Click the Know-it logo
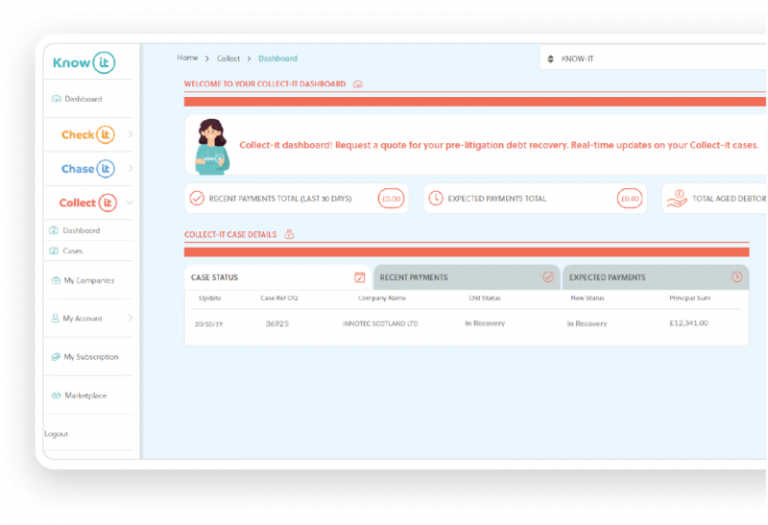The width and height of the screenshot is (768, 525). point(84,63)
